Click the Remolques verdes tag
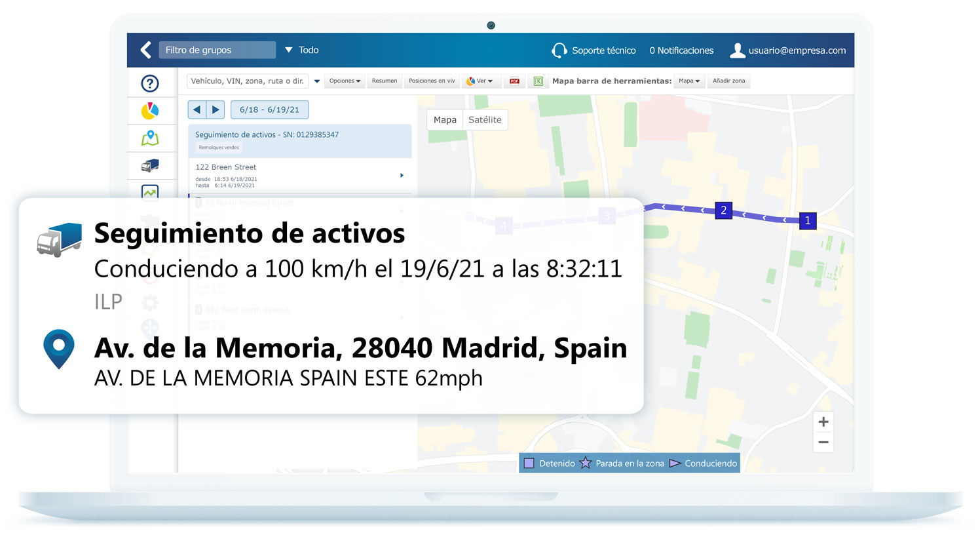The image size is (980, 552). pos(219,148)
